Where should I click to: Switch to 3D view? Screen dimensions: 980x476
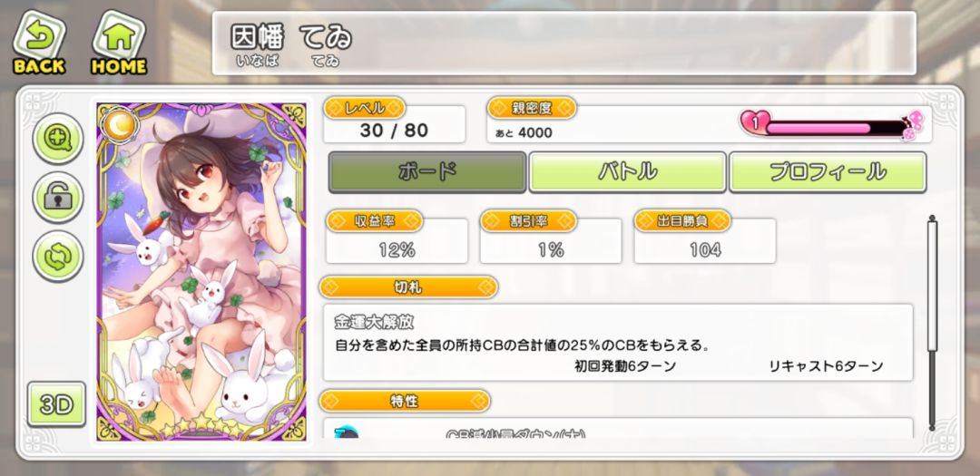tap(56, 404)
